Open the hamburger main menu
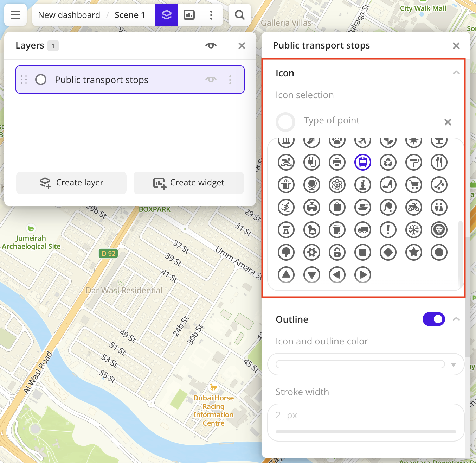476x463 pixels. click(x=15, y=15)
